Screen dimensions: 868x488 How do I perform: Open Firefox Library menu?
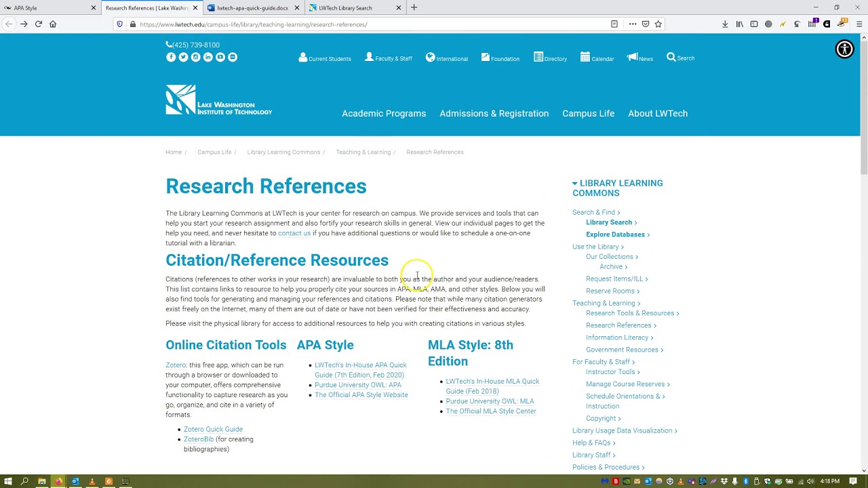740,24
